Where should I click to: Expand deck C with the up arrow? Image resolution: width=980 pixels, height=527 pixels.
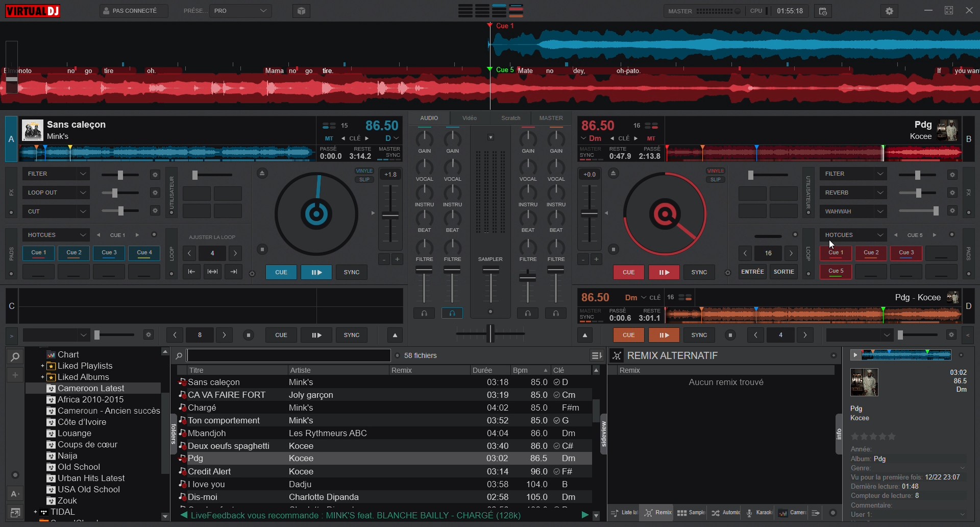[x=395, y=336]
